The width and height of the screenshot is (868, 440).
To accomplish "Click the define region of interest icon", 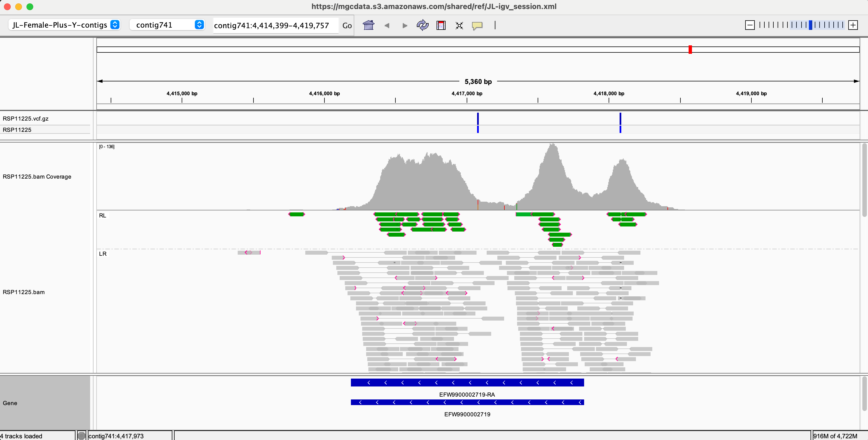I will coord(441,25).
